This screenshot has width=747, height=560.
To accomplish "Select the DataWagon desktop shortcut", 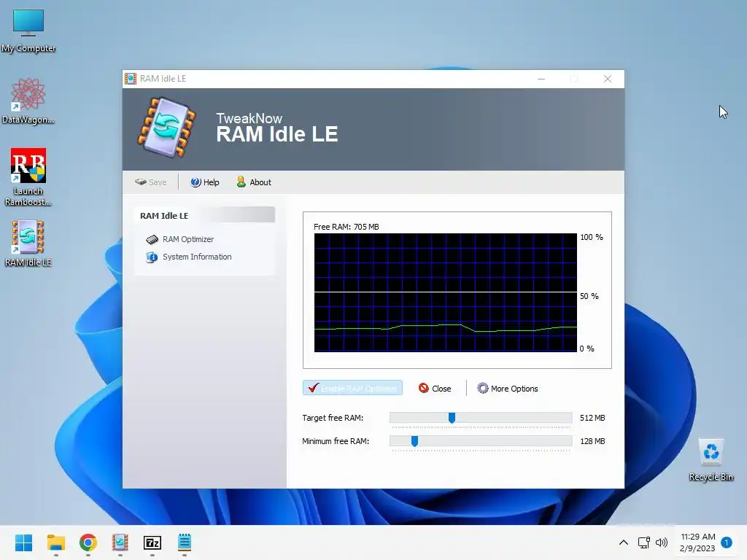I will tap(28, 101).
